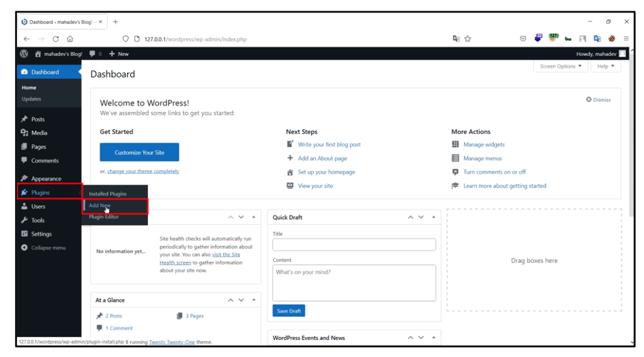The height and width of the screenshot is (357, 644).
Task: Expand the Help dropdown
Action: (606, 66)
